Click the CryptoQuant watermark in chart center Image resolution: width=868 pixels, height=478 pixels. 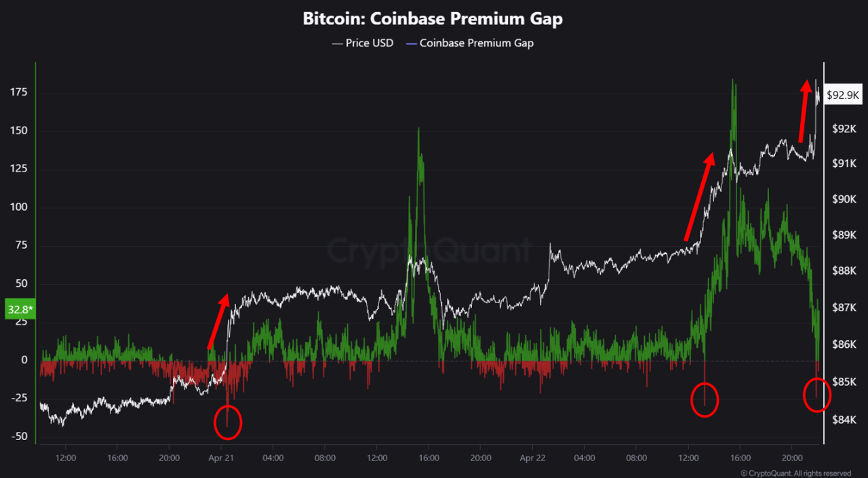tap(430, 250)
